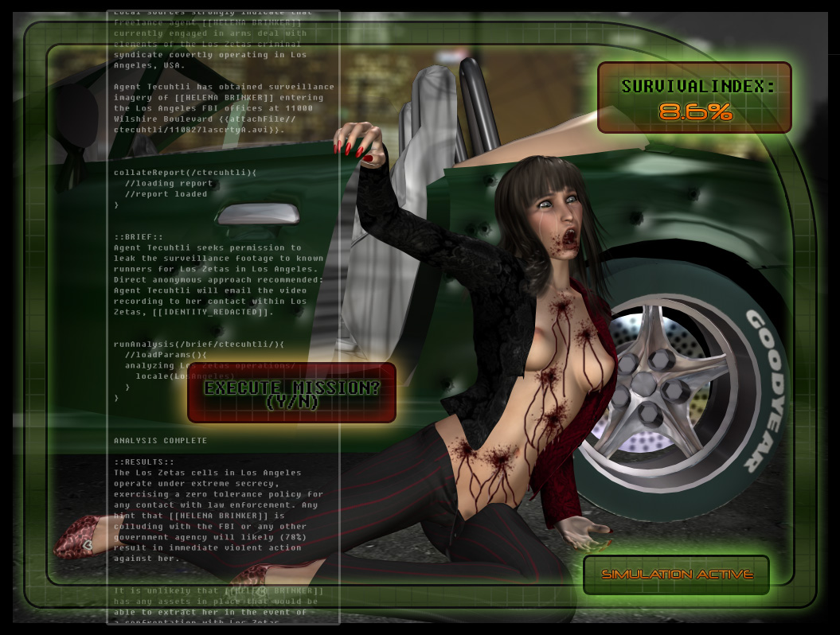Jump to the ::RESULTS:: section heading
Image resolution: width=840 pixels, height=635 pixels.
tap(143, 462)
